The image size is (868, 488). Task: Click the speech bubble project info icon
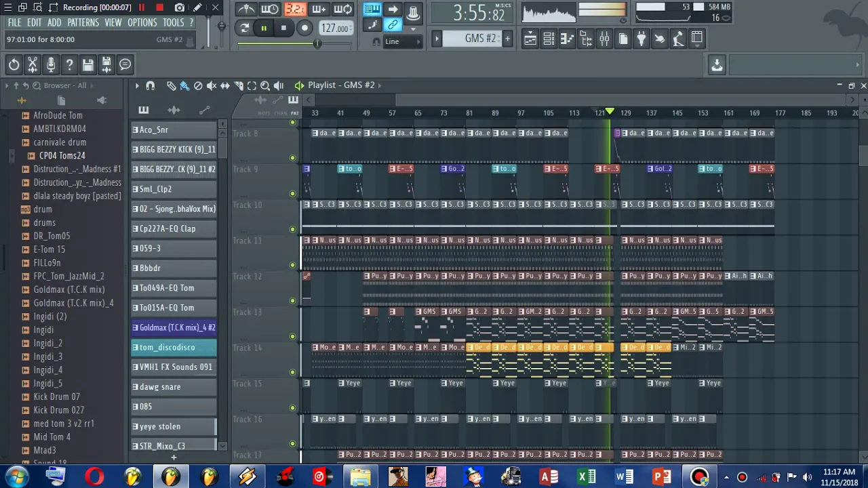125,64
